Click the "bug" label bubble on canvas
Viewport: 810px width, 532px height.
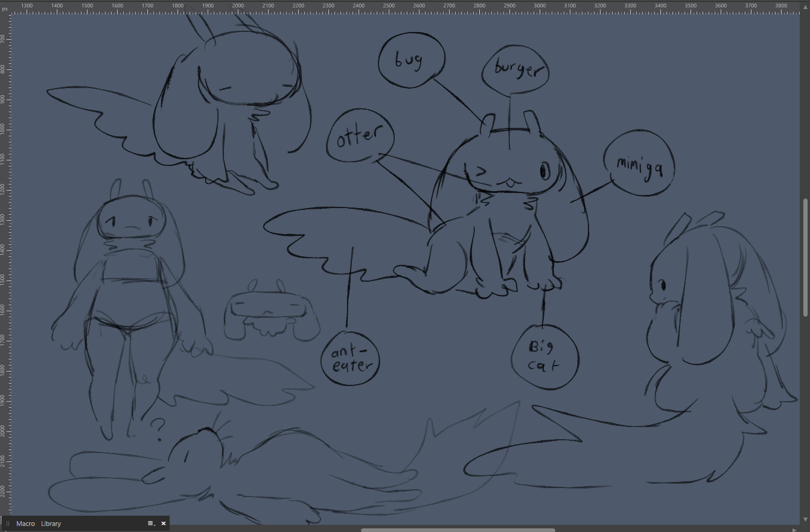point(411,60)
